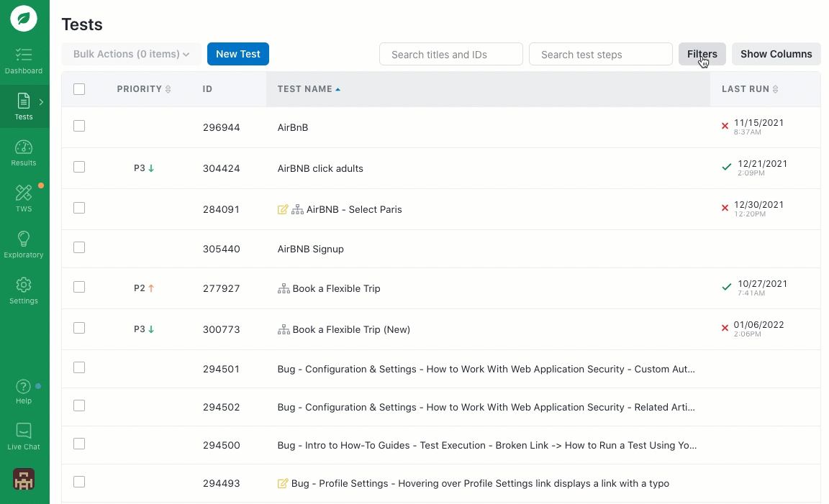Open the Dashboard sidebar icon
This screenshot has width=829, height=504.
click(x=24, y=55)
